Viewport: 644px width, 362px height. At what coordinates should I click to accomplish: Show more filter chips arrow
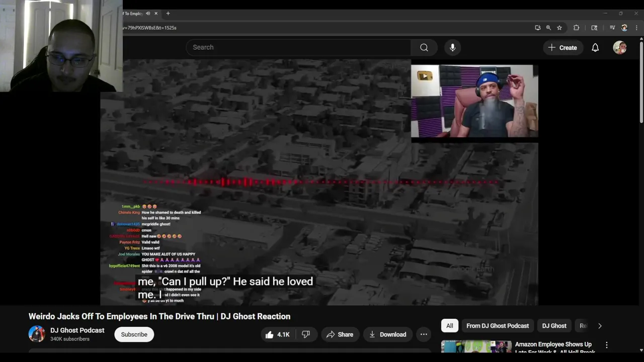tap(600, 326)
